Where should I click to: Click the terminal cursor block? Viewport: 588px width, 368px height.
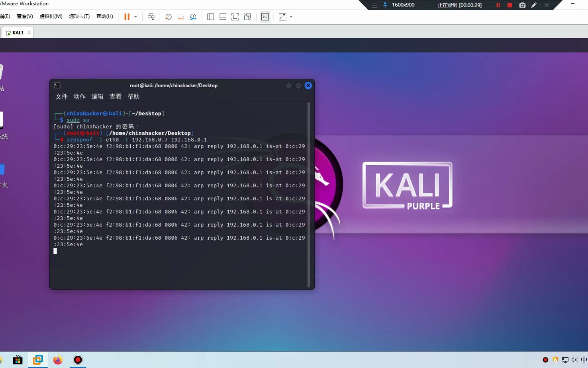pos(55,251)
